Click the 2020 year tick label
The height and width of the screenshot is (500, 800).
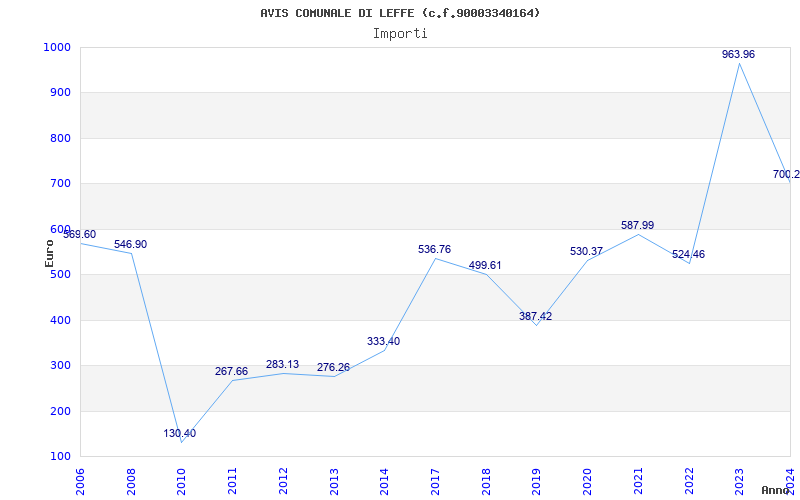point(587,482)
